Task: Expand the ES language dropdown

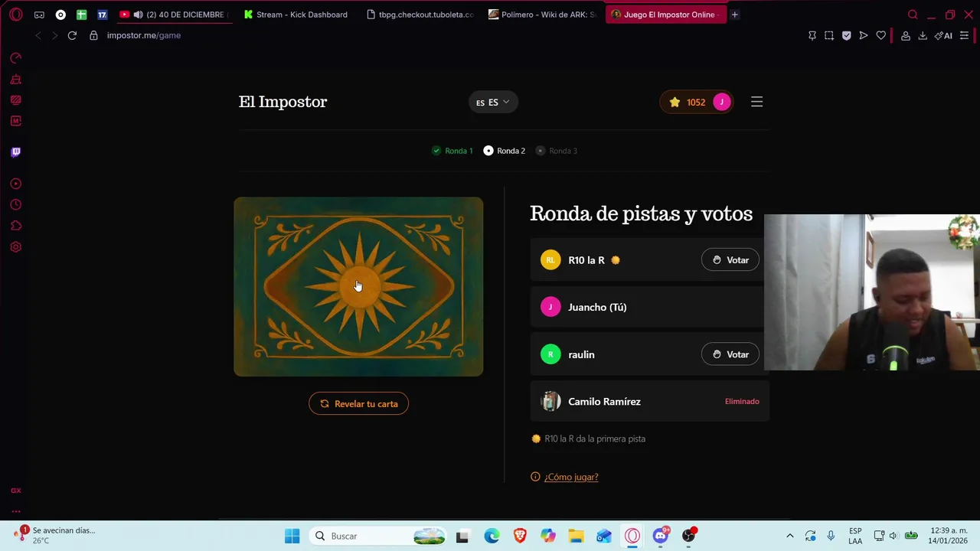Action: click(x=493, y=102)
